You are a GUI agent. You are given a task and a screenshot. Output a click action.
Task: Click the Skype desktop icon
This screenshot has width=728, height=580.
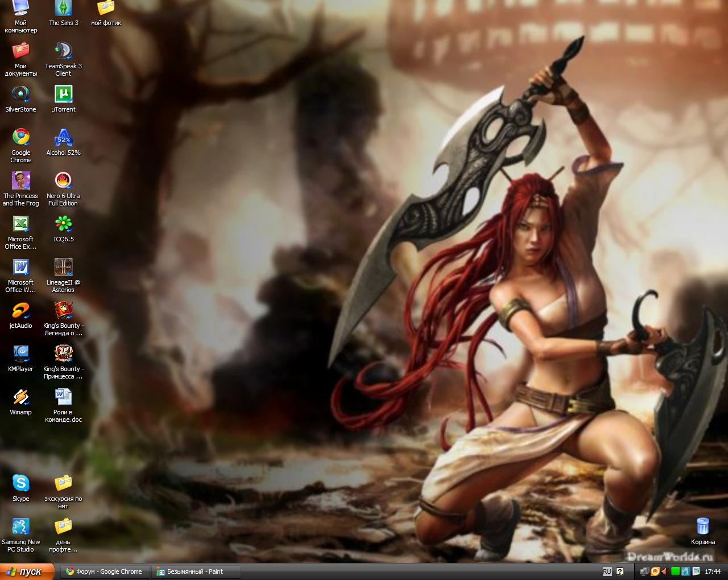(x=21, y=484)
